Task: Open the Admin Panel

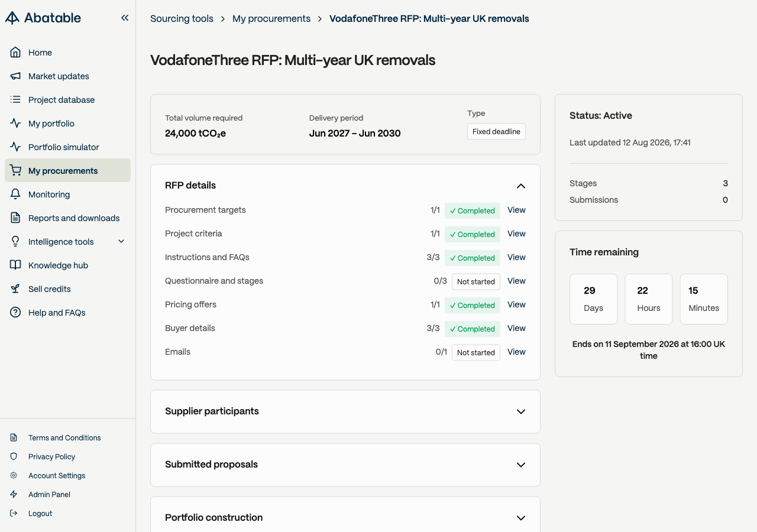Action: [x=49, y=495]
